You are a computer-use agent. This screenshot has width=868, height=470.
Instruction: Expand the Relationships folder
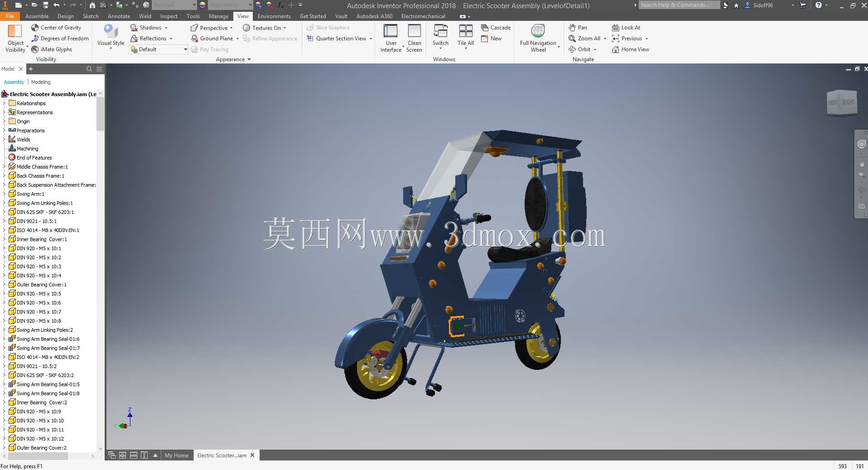[4, 103]
